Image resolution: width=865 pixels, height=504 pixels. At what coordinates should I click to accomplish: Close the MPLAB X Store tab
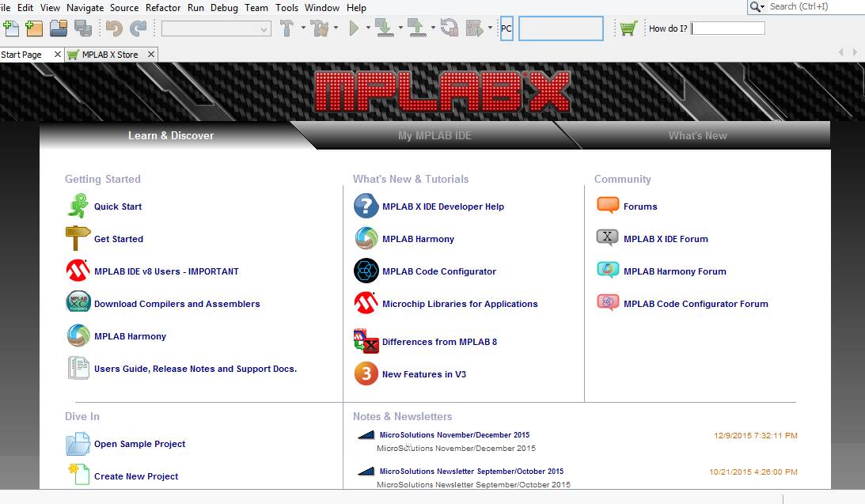pos(150,54)
